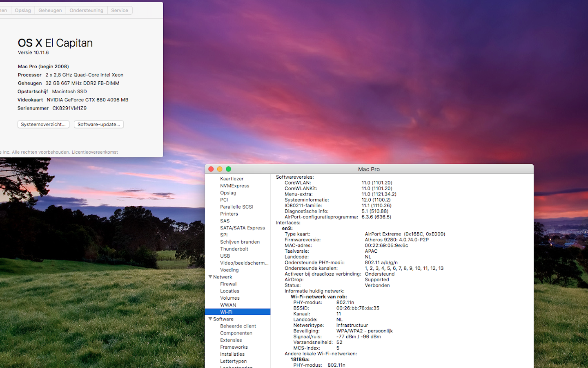The width and height of the screenshot is (588, 368).
Task: Minimize the Mac Pro window
Action: [220, 169]
